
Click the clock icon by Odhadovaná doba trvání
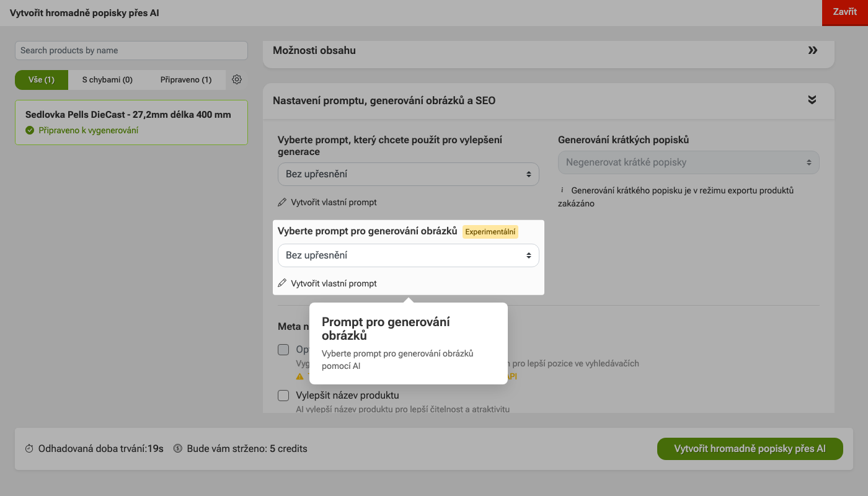(x=29, y=448)
